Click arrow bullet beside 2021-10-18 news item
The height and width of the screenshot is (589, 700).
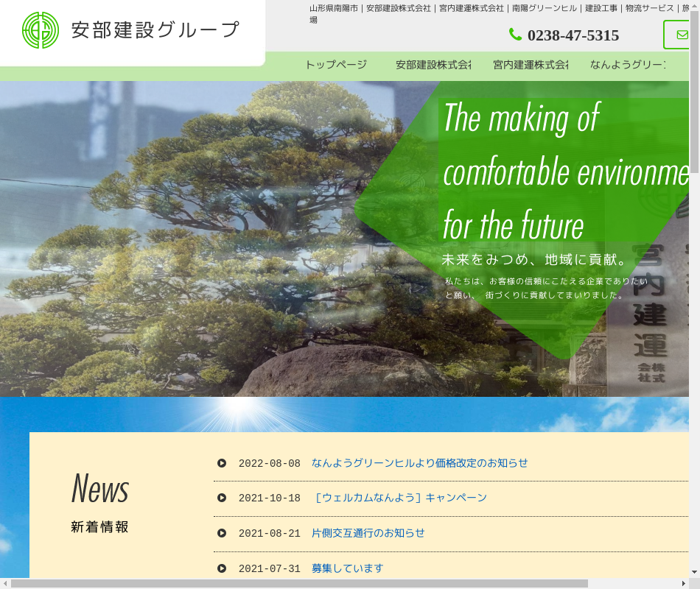tap(222, 498)
